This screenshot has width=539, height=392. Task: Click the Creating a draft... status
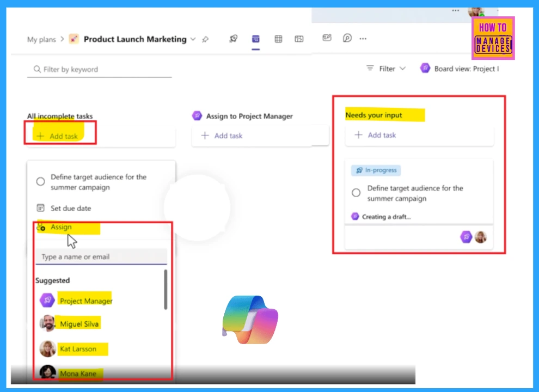(387, 217)
